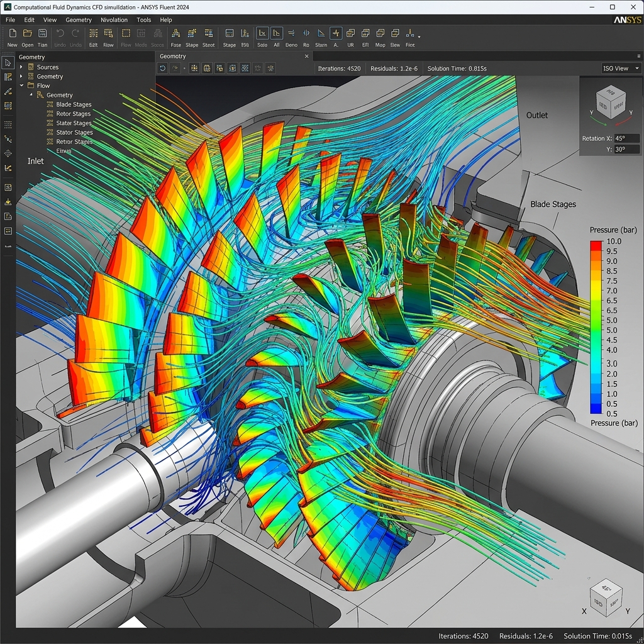Click the Fiot hierarchy toolbar icon
Screen dimensions: 644x644
[x=410, y=33]
